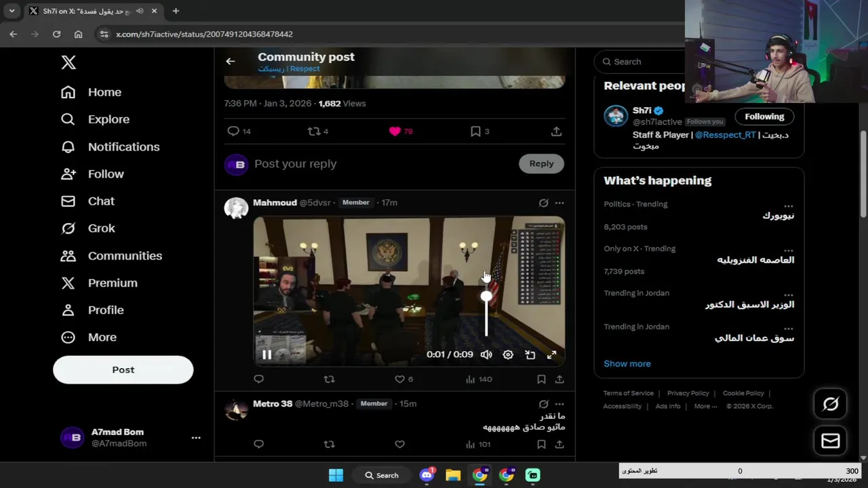Like Metro 38's post
Viewport: 868px width, 488px height.
399,445
